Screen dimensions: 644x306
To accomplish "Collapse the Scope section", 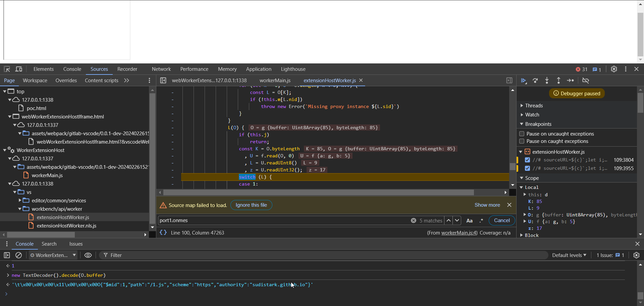I will coord(532,178).
